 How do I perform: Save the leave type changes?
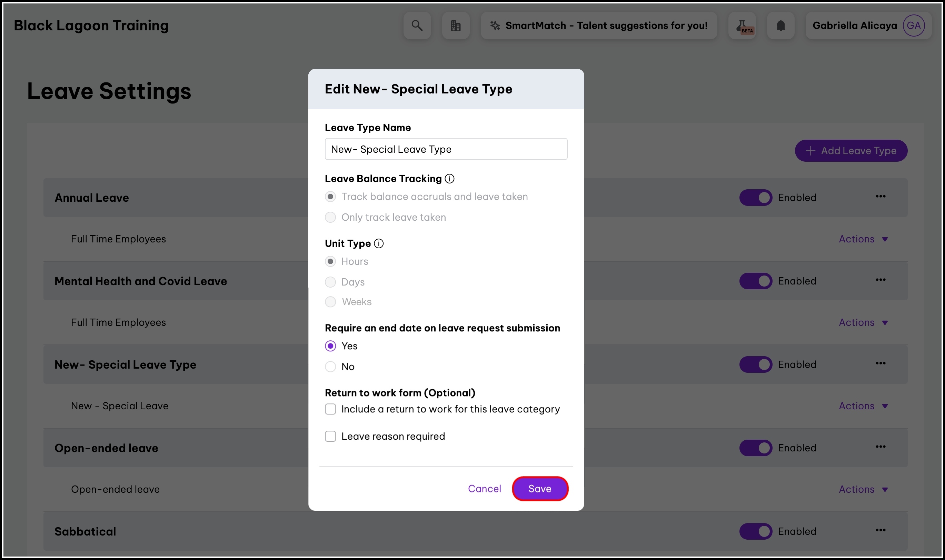(x=540, y=489)
